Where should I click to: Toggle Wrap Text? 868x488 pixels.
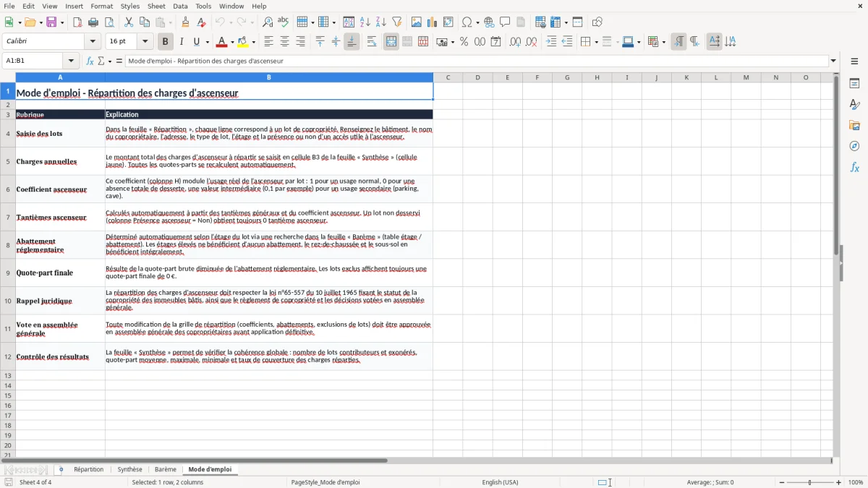(372, 42)
